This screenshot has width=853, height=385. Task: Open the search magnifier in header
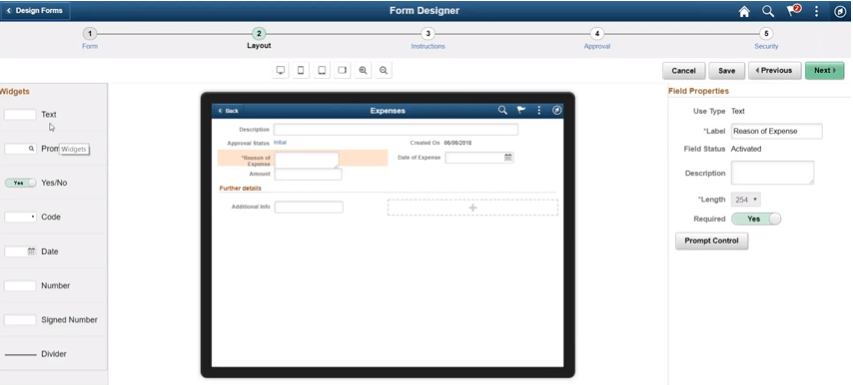(x=768, y=11)
